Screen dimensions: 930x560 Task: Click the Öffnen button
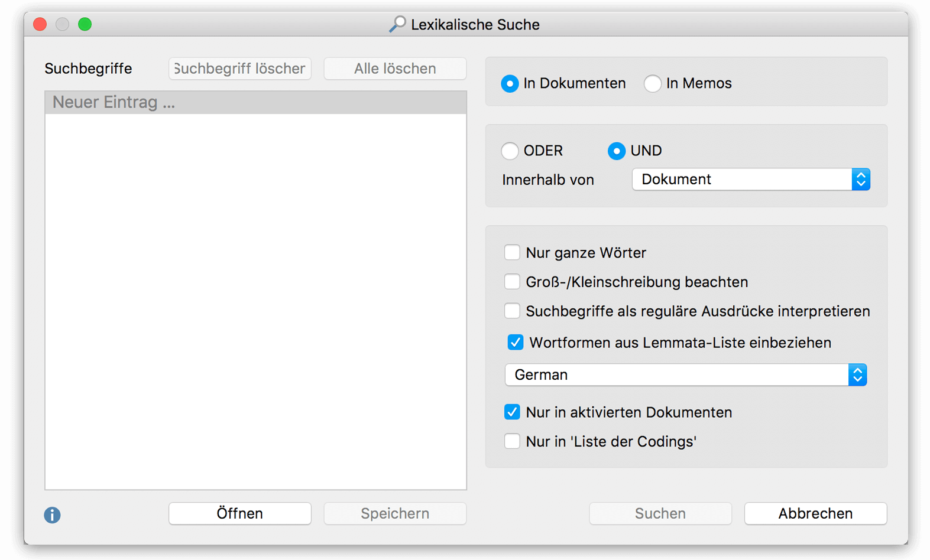240,513
